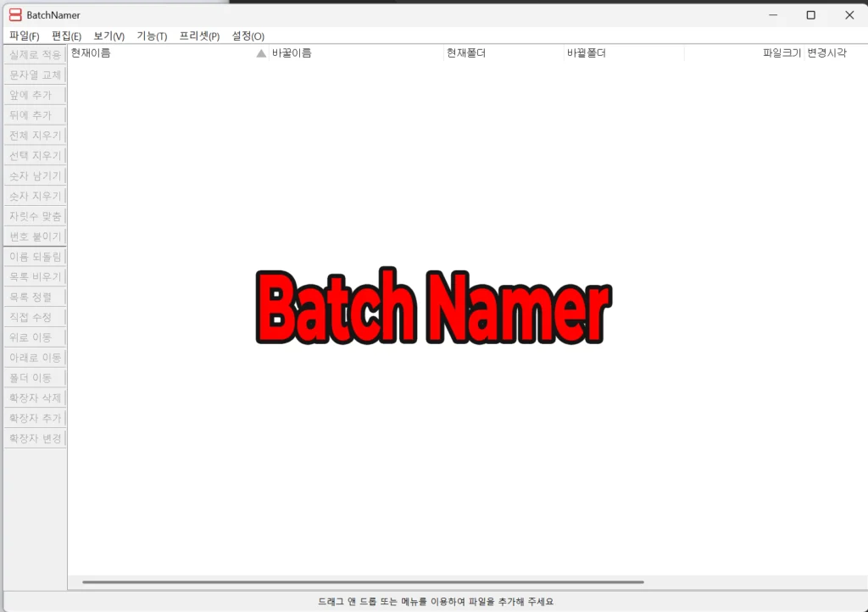Sort by 변경시각 column header
This screenshot has width=868, height=612.
click(835, 53)
